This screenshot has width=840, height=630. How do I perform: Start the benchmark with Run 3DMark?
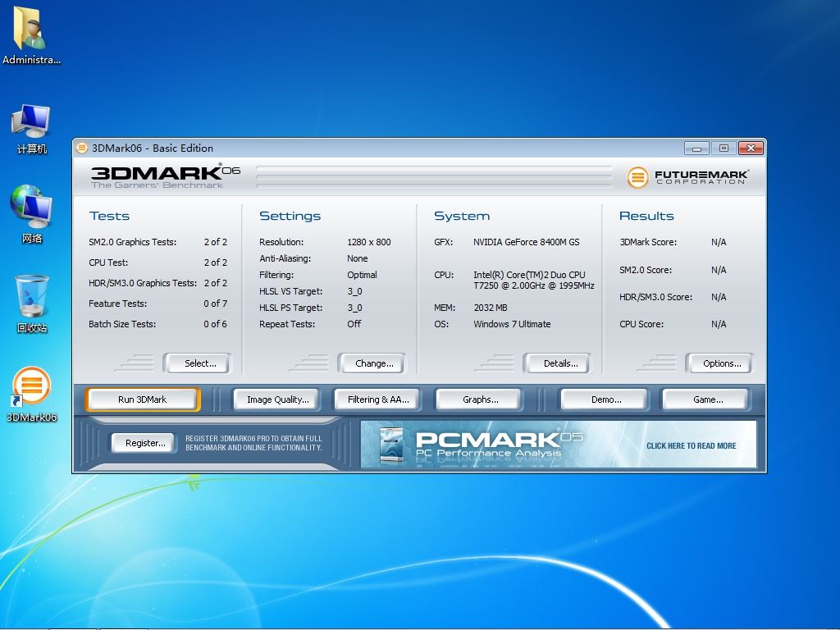(x=143, y=399)
